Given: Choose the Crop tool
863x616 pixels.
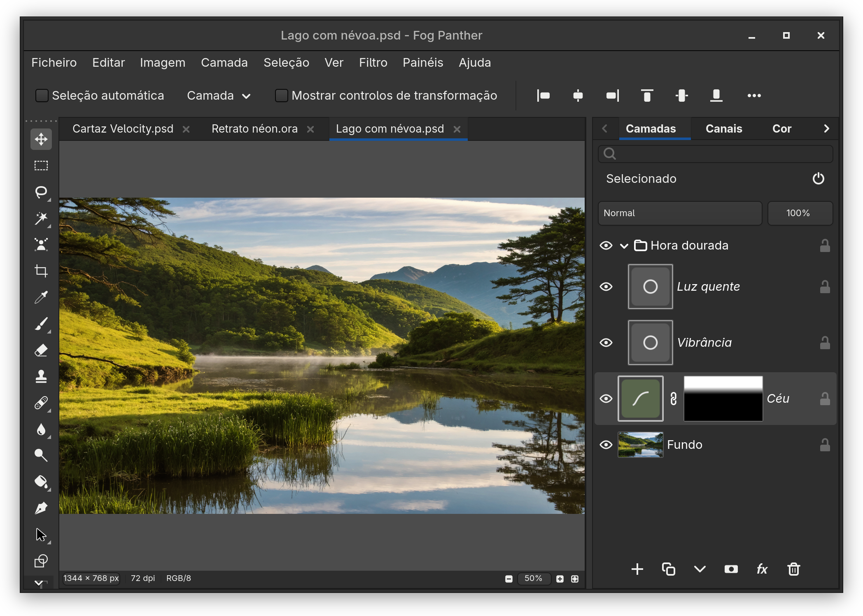Looking at the screenshot, I should [41, 271].
